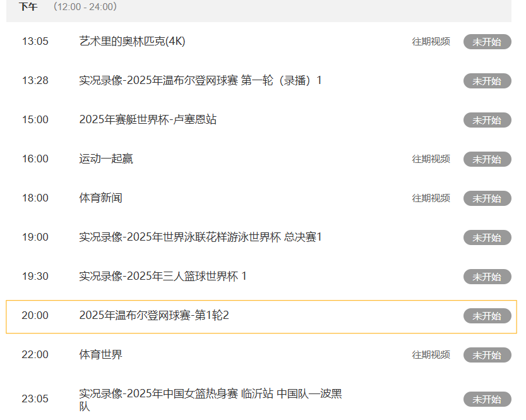Viewport: 526px width, 420px height.
Task: Click 未开始 button for 19:00 花样游泳
Action: [x=487, y=237]
